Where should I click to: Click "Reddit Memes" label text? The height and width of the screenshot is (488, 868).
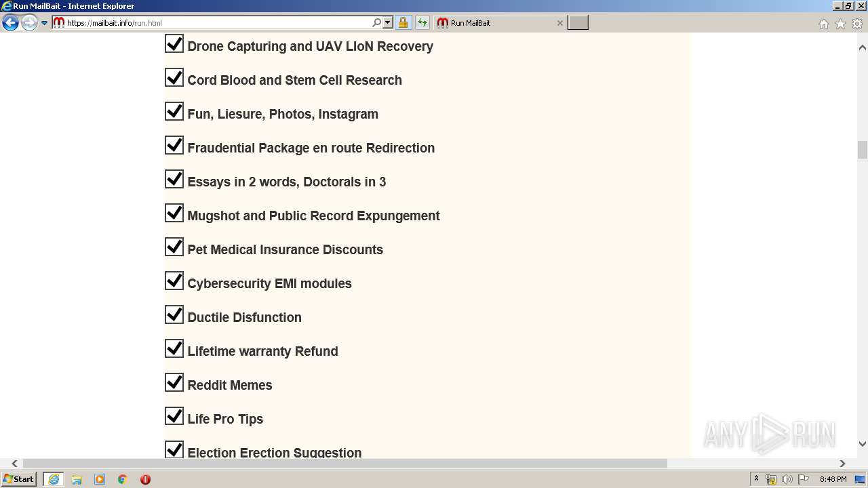230,385
